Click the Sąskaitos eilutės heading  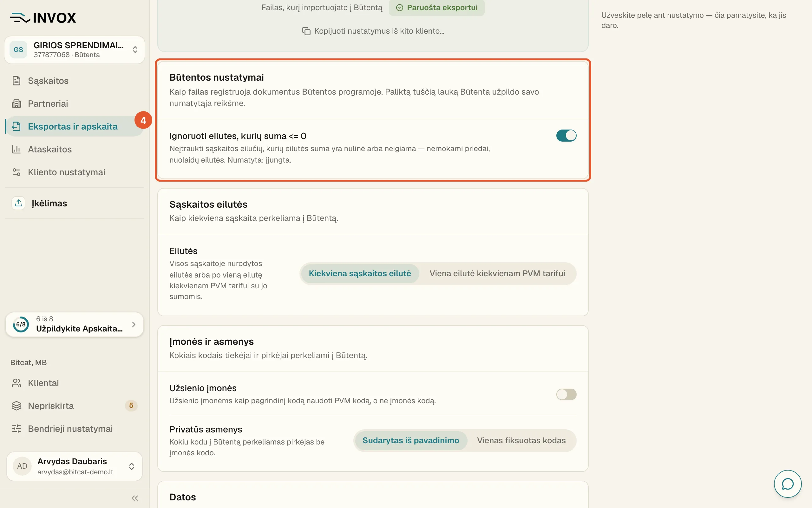[208, 204]
